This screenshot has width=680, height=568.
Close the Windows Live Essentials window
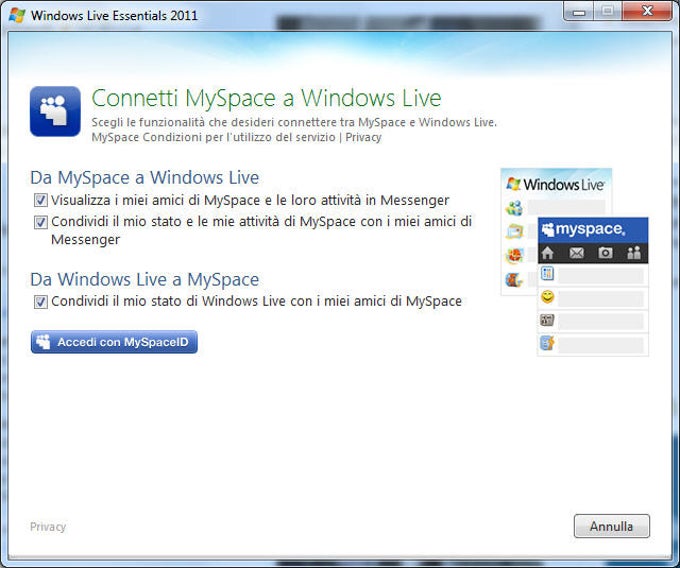(647, 11)
